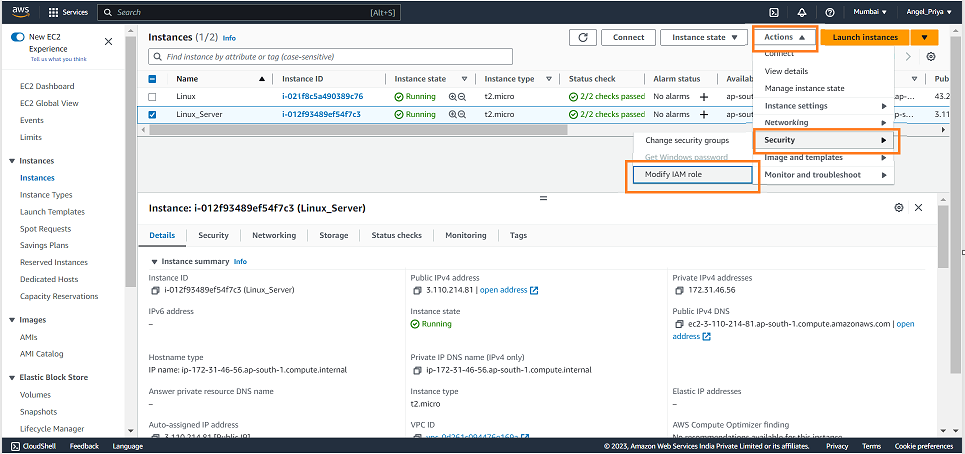Filter by Instance state column arrow
This screenshot has height=454, width=965.
coord(465,79)
